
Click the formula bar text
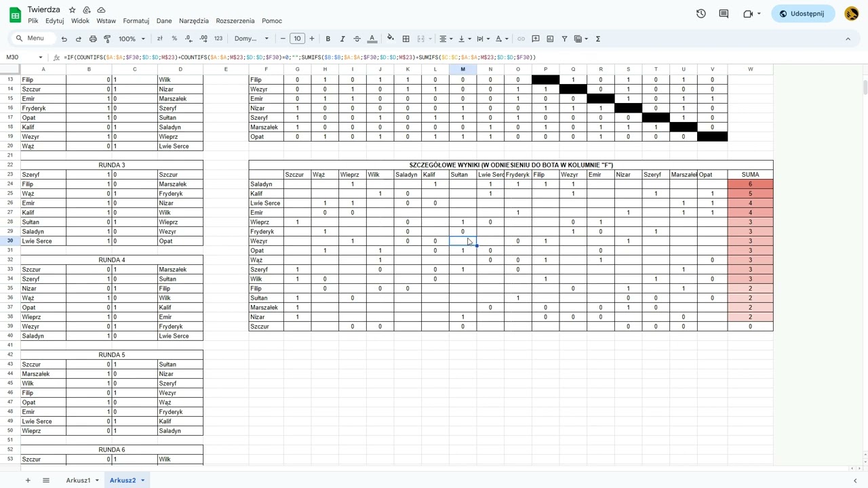coord(300,58)
